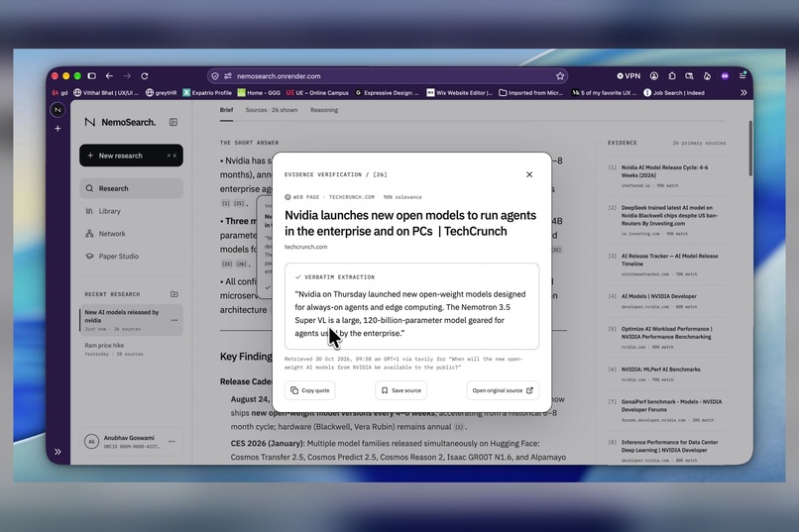Go forward in browser
This screenshot has height=532, width=799.
click(x=127, y=76)
